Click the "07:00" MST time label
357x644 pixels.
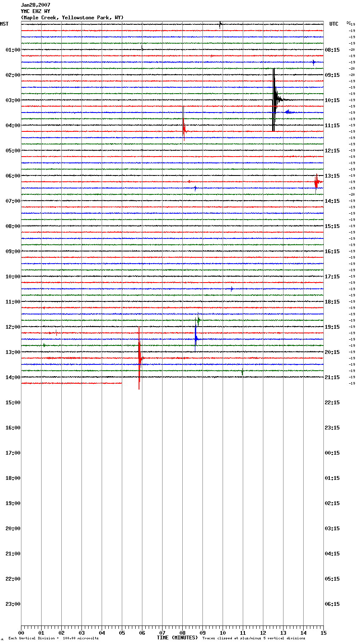[x=13, y=201]
